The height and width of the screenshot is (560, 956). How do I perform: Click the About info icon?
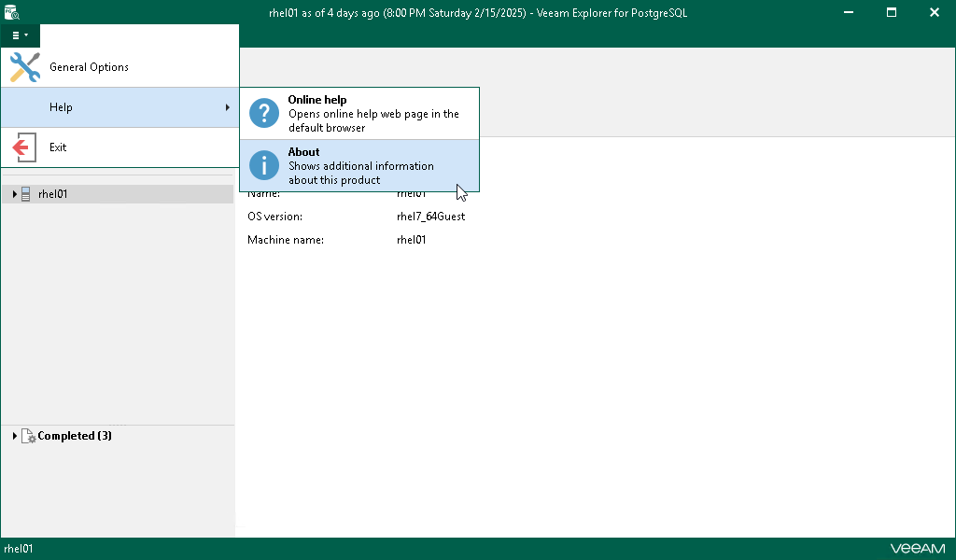[x=264, y=166]
